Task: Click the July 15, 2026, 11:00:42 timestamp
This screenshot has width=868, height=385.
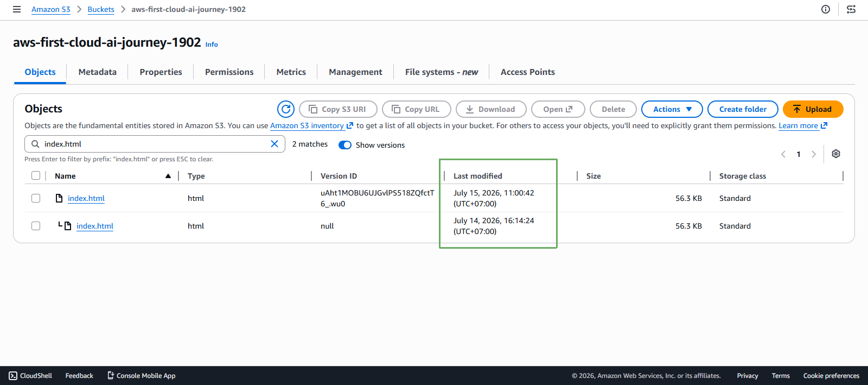Action: (x=494, y=198)
